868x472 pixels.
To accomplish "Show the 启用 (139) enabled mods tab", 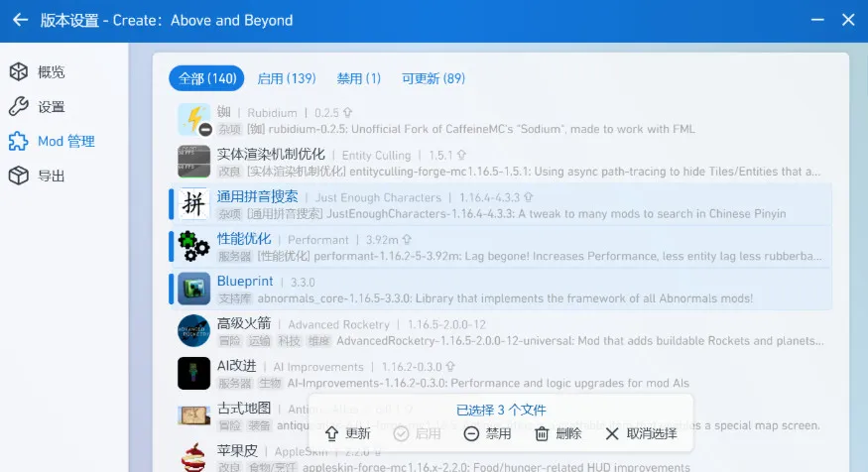I will 286,78.
